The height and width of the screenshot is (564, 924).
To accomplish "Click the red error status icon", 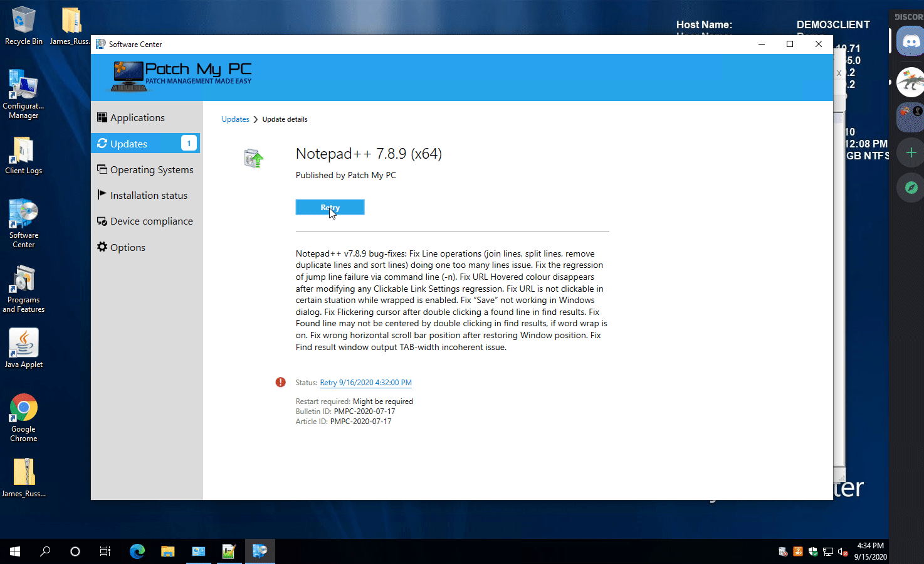I will coord(280,382).
